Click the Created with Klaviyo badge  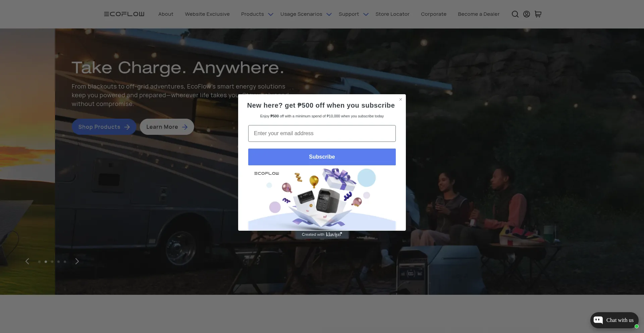coord(322,234)
